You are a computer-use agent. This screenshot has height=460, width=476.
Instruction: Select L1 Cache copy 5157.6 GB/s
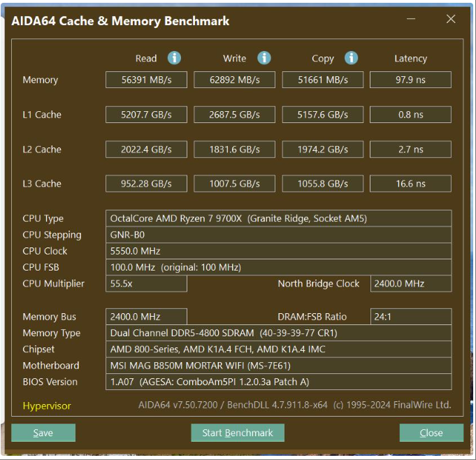tap(323, 115)
